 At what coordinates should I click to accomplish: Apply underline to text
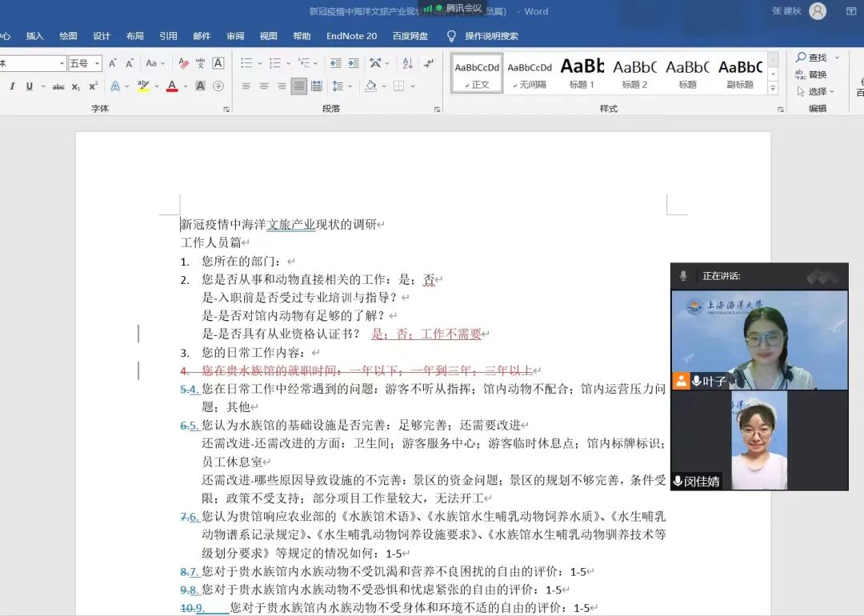click(x=30, y=86)
